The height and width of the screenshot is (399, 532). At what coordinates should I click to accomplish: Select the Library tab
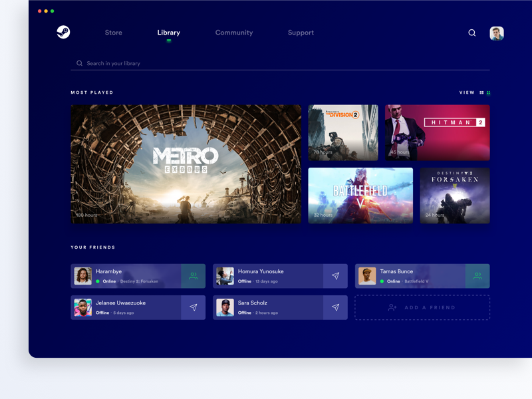coord(169,33)
